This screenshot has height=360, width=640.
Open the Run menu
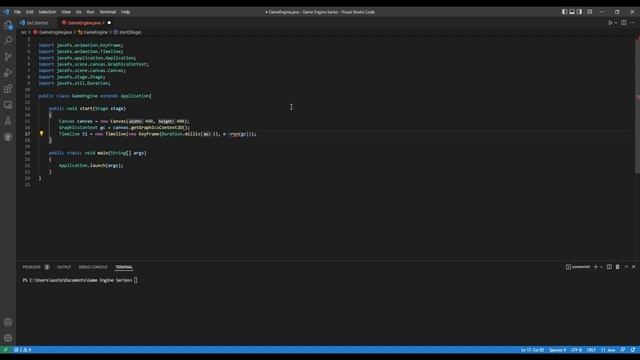(x=90, y=12)
